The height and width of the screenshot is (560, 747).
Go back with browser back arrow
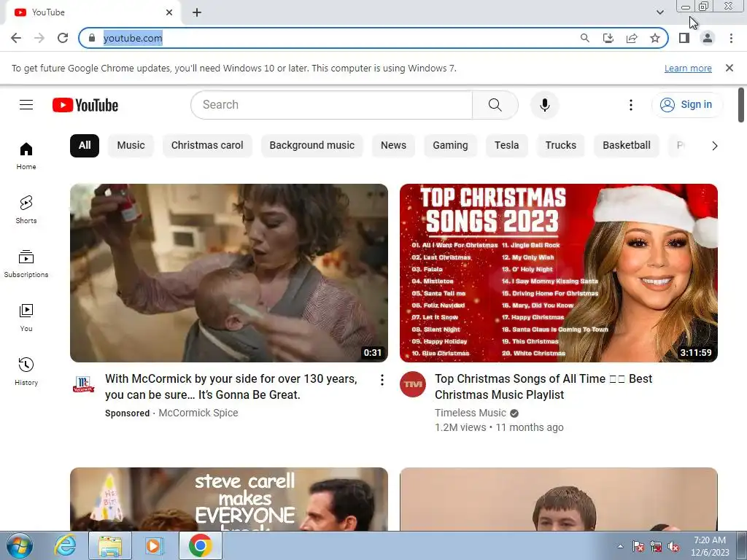tap(16, 38)
